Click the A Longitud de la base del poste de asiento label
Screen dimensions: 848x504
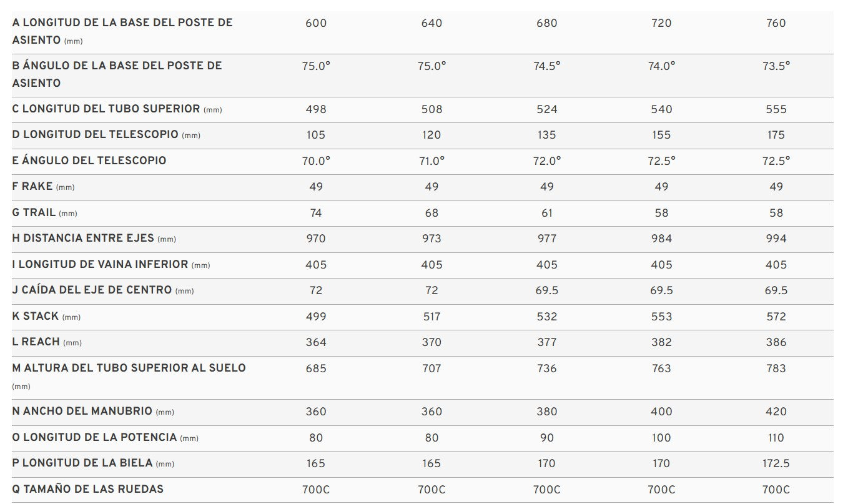(x=122, y=31)
